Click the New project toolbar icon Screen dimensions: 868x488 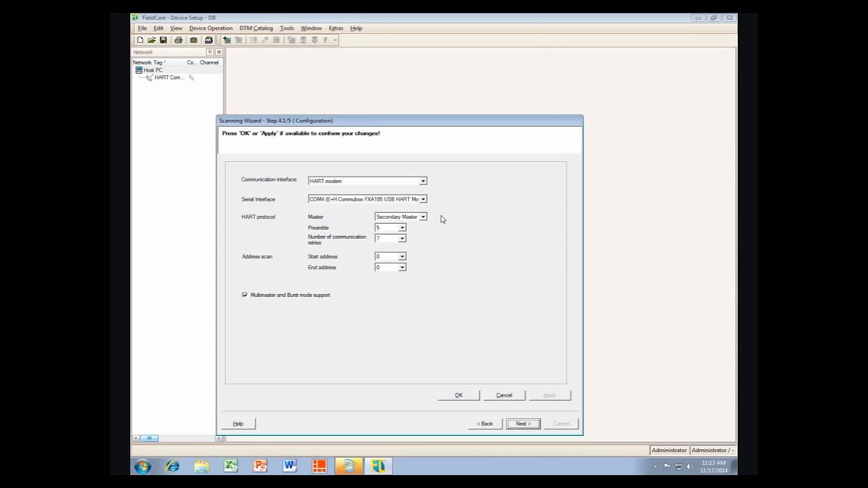pyautogui.click(x=140, y=40)
